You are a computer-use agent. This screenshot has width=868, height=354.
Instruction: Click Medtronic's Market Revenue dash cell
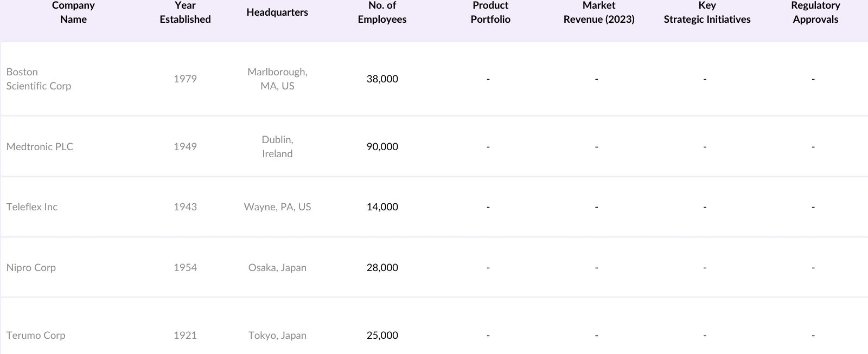coord(596,147)
